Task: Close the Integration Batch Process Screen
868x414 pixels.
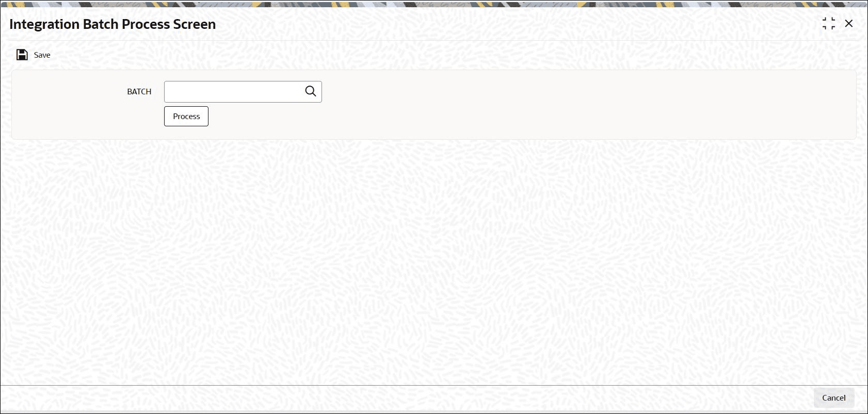Action: (x=849, y=24)
